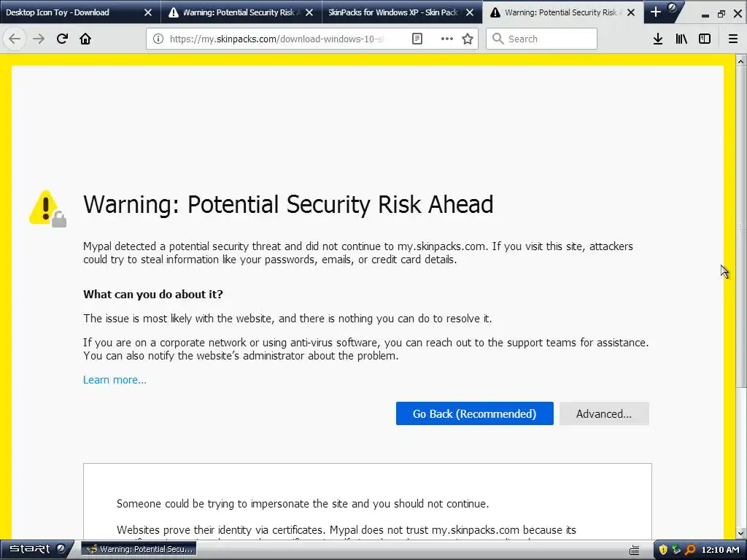Open the Advanced... options
This screenshot has height=560, width=747.
[604, 413]
